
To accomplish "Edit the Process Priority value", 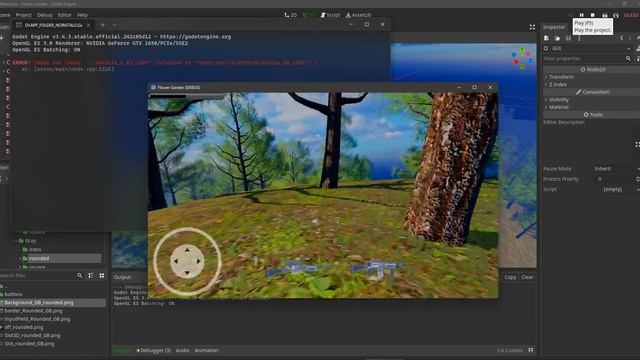I will [x=616, y=179].
